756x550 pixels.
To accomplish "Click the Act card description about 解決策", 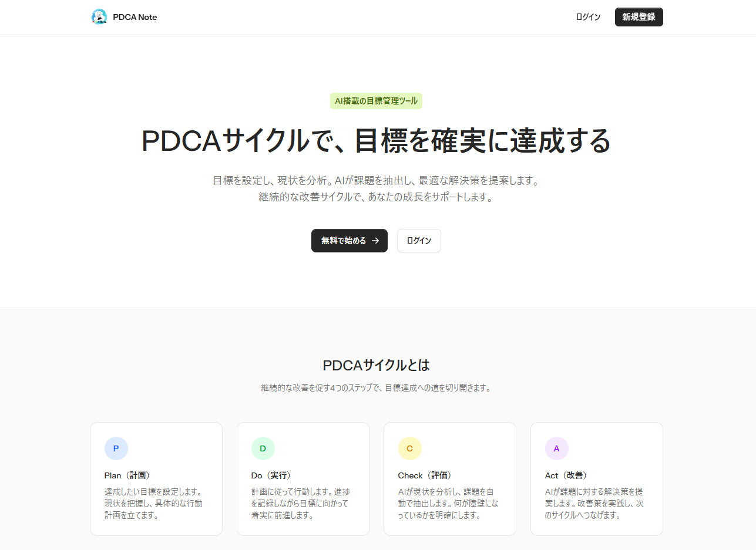I will (x=594, y=504).
